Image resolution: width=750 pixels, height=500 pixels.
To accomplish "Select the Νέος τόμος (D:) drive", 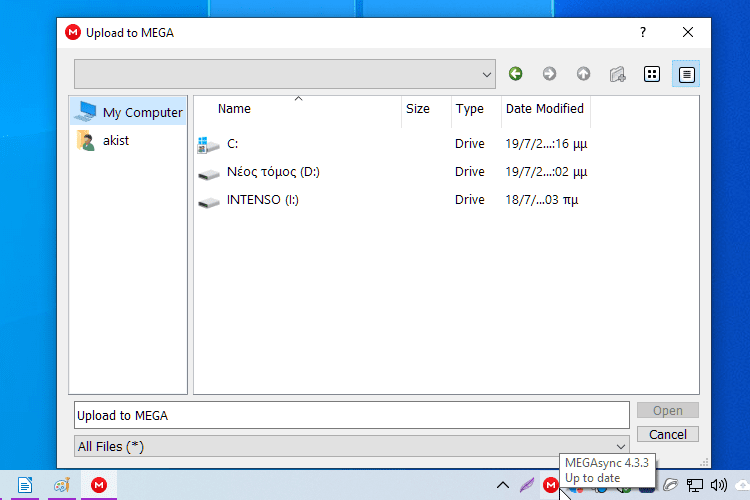I will 392,172.
